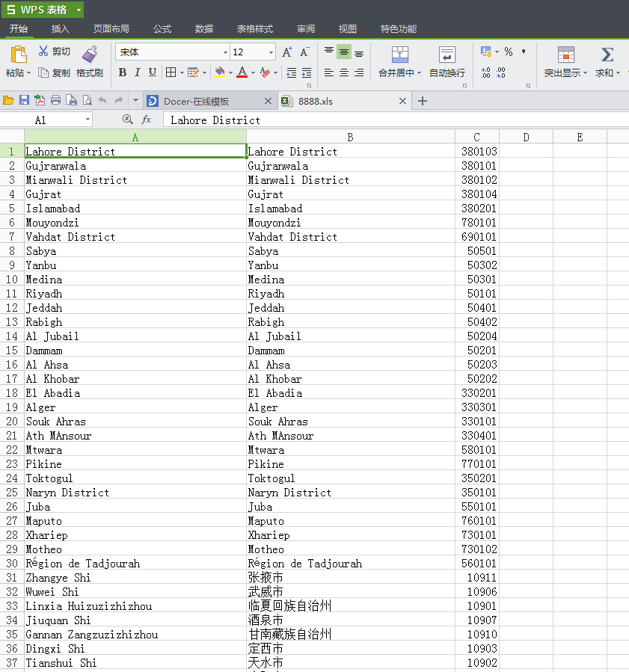629x672 pixels.
Task: Click the insert function fx icon
Action: coord(146,120)
